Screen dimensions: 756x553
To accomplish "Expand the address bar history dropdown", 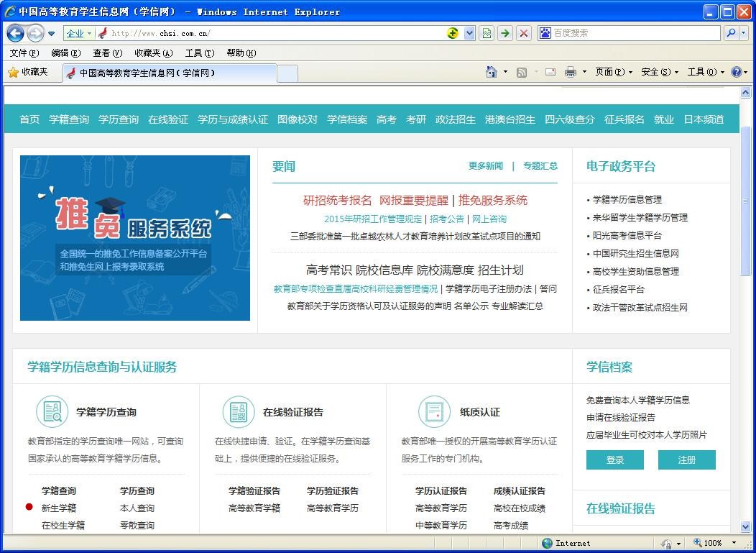I will (469, 33).
